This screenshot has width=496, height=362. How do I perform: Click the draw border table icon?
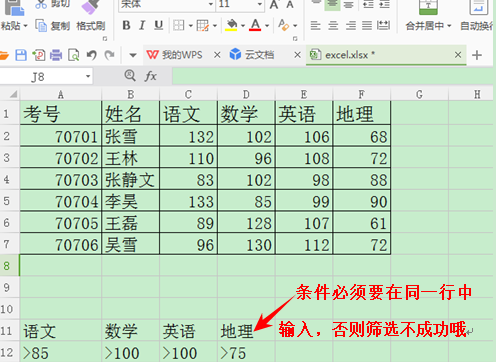(x=203, y=25)
